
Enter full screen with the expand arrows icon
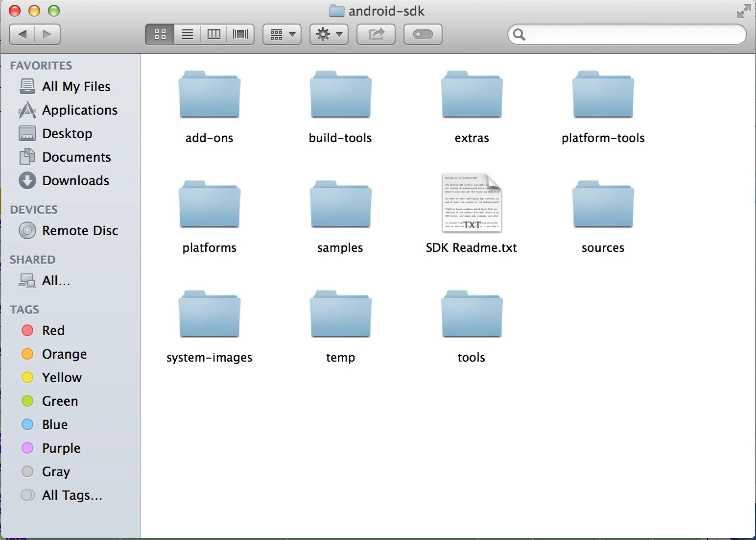pyautogui.click(x=744, y=11)
